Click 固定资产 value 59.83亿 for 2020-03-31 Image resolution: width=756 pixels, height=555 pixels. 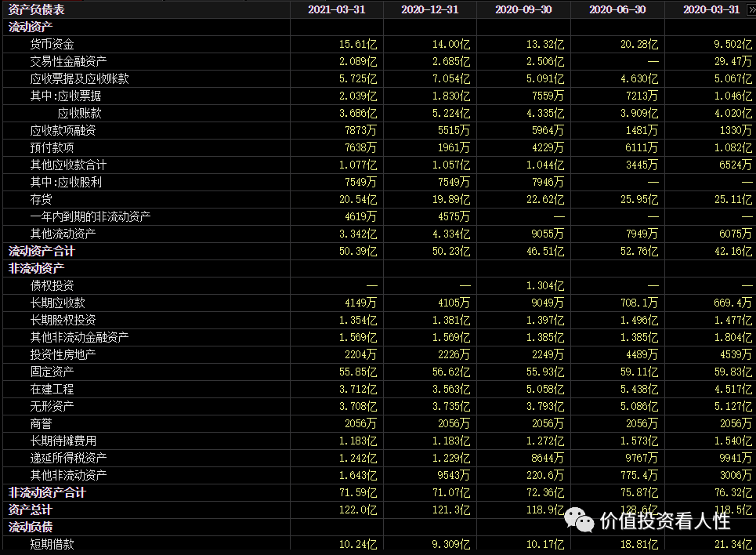click(x=732, y=372)
